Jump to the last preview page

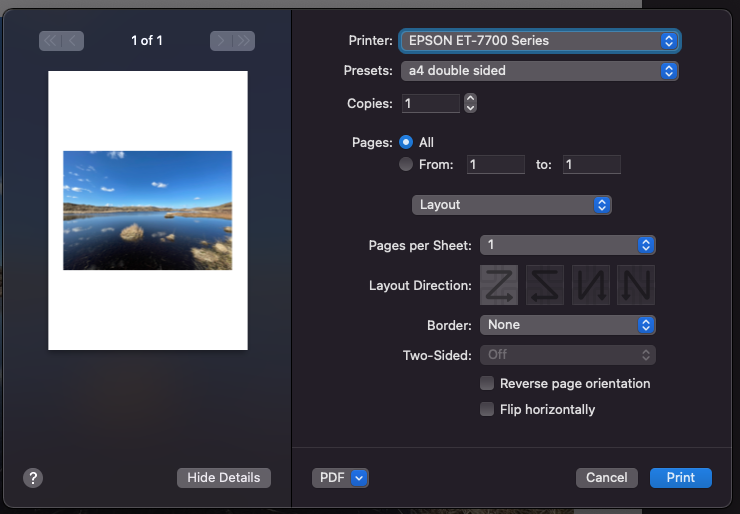tap(244, 41)
